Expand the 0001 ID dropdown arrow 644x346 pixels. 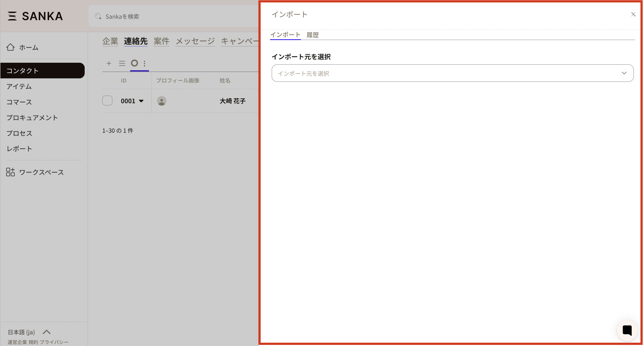click(141, 101)
